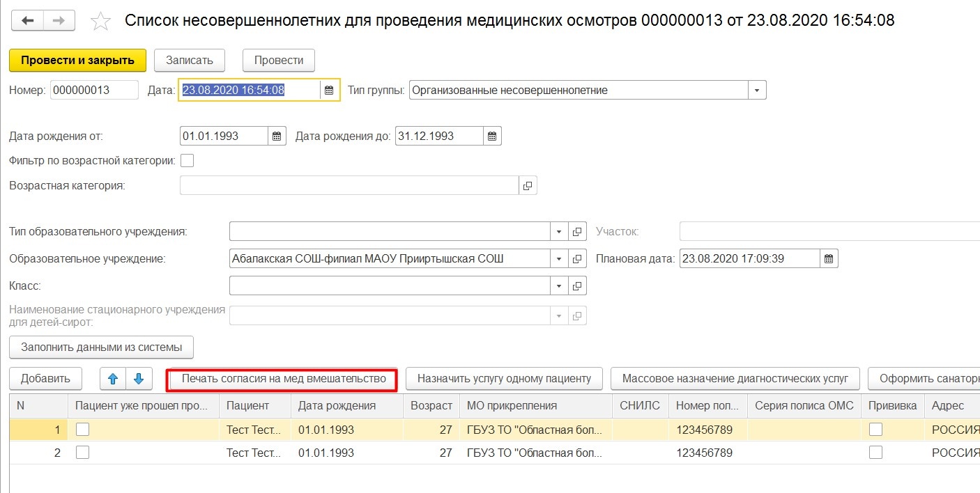Expand the Тип группы dropdown
Viewport: 980px width, 493px height.
coord(757,91)
